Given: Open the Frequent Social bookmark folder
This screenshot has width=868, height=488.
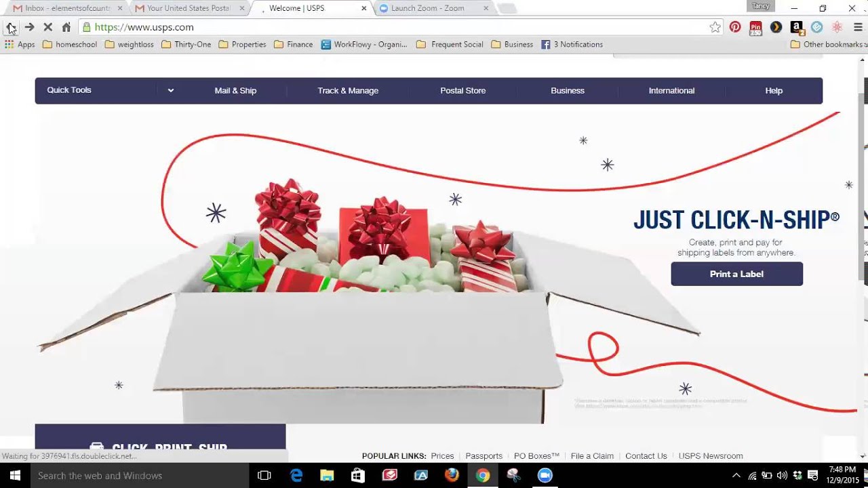Looking at the screenshot, I should [450, 44].
